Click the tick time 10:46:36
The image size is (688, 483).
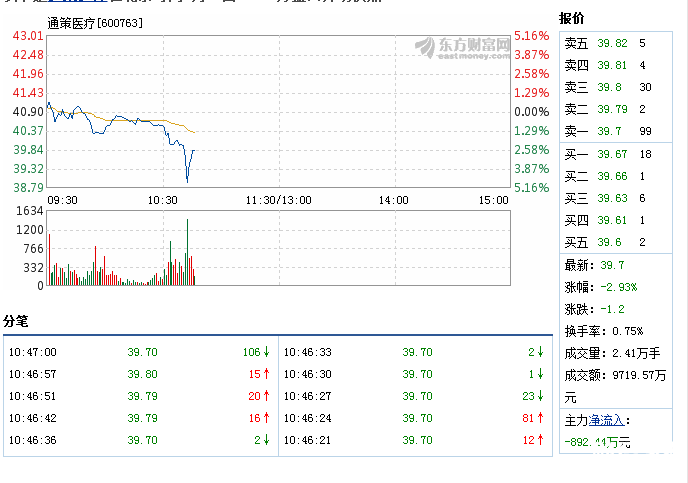32,440
